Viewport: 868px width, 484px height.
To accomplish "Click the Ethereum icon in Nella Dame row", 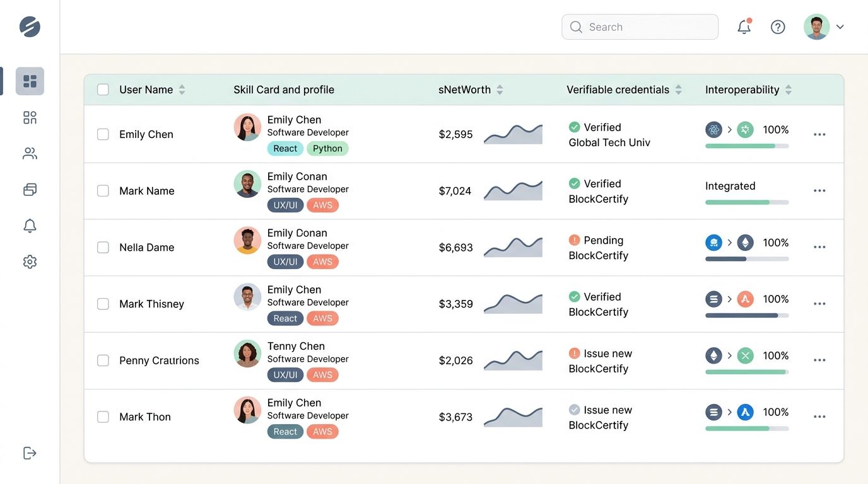I will pyautogui.click(x=746, y=243).
